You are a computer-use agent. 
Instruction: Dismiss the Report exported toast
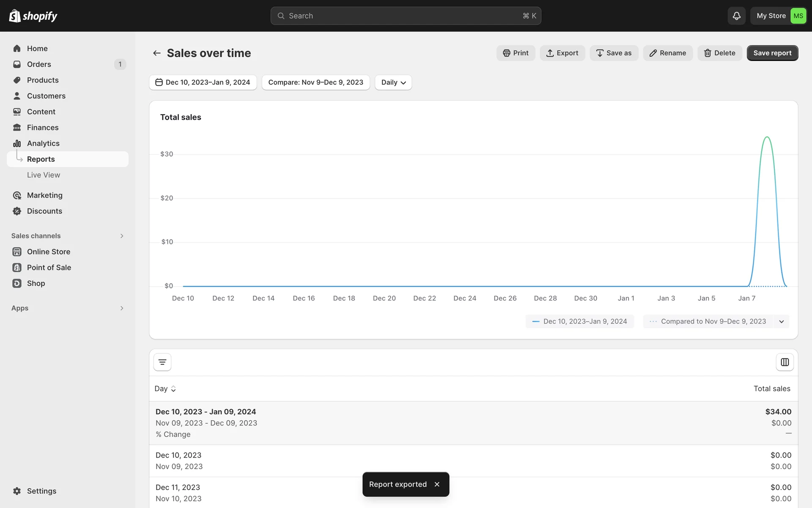437,484
